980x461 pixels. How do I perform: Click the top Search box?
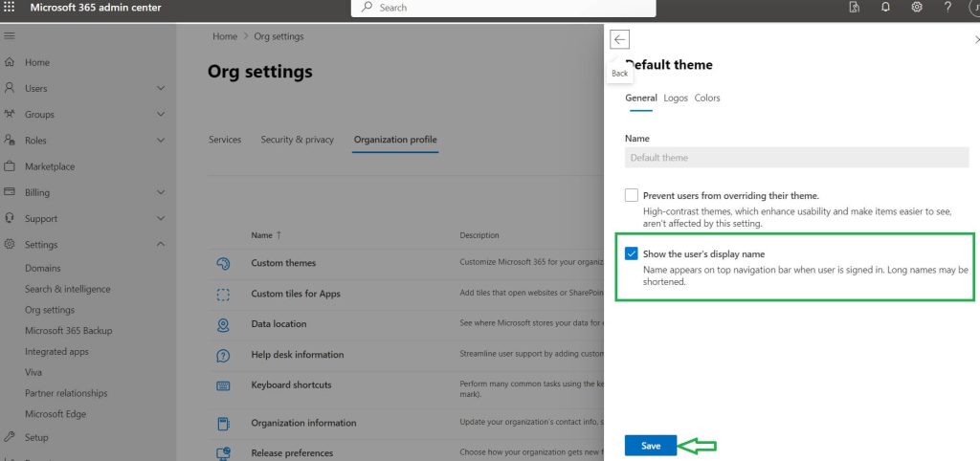pyautogui.click(x=503, y=8)
